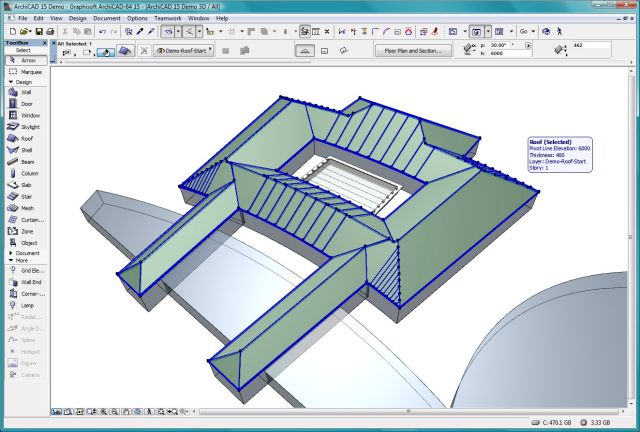The width and height of the screenshot is (640, 432).
Task: Open the Window menu
Action: pyautogui.click(x=199, y=18)
